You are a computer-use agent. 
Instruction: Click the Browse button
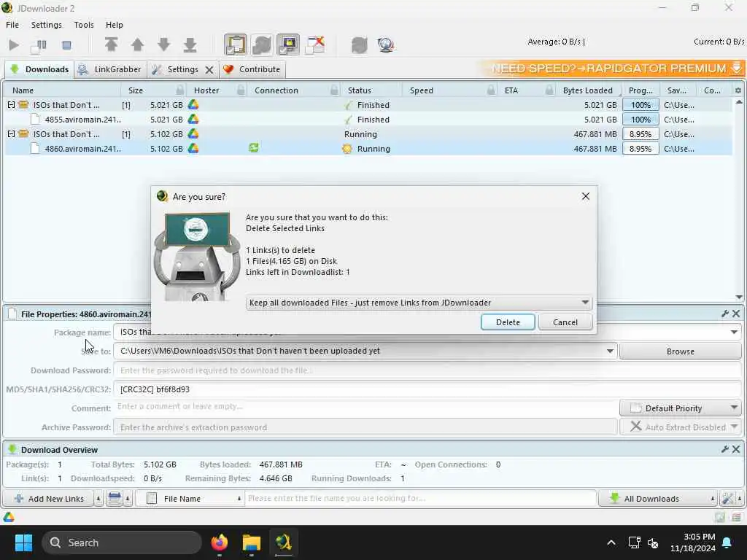coord(681,351)
